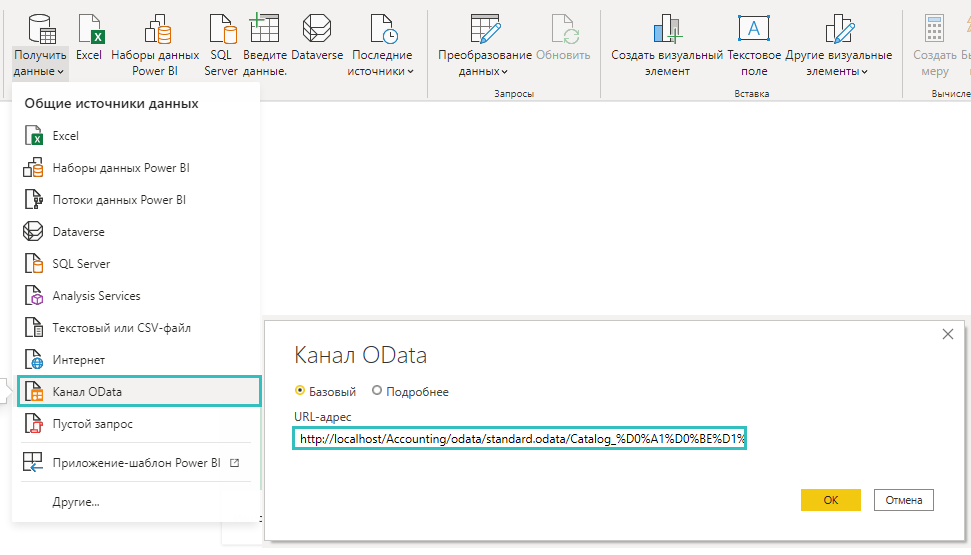Click the URL-адрес input field
971x555 pixels.
519,439
